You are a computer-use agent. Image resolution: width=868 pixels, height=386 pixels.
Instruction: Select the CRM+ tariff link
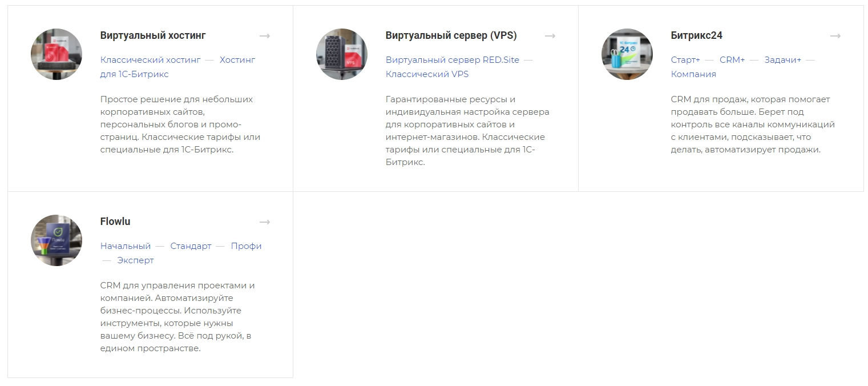(732, 60)
